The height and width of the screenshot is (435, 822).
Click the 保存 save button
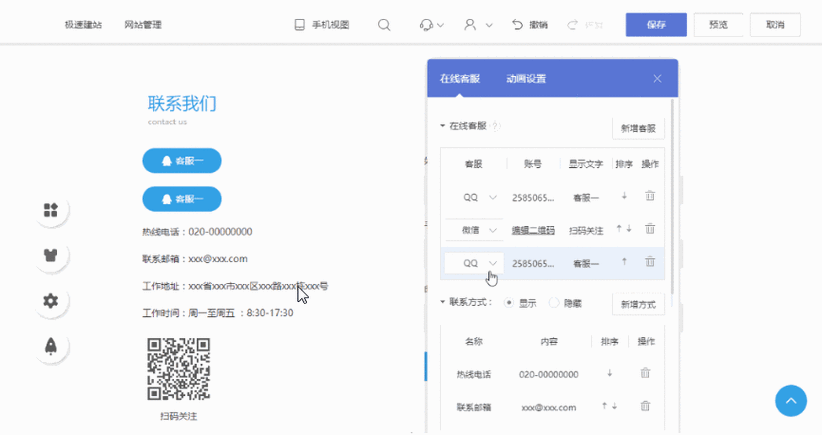click(656, 25)
